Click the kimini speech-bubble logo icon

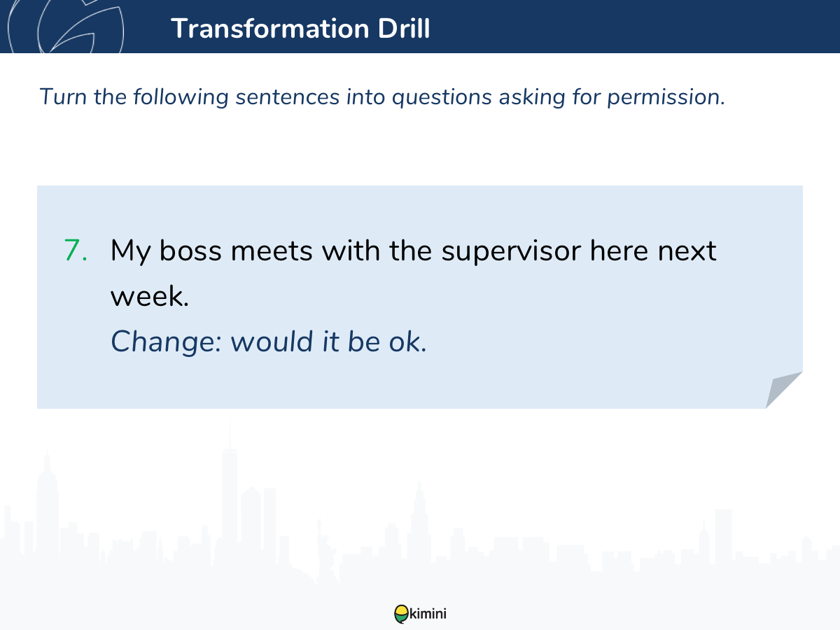click(401, 614)
